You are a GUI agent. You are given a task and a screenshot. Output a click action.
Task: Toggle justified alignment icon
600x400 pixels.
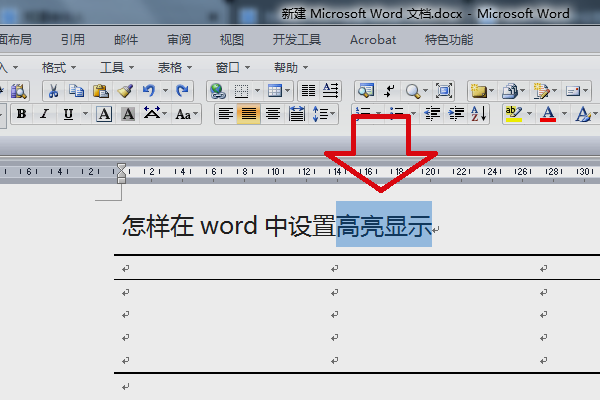272,114
